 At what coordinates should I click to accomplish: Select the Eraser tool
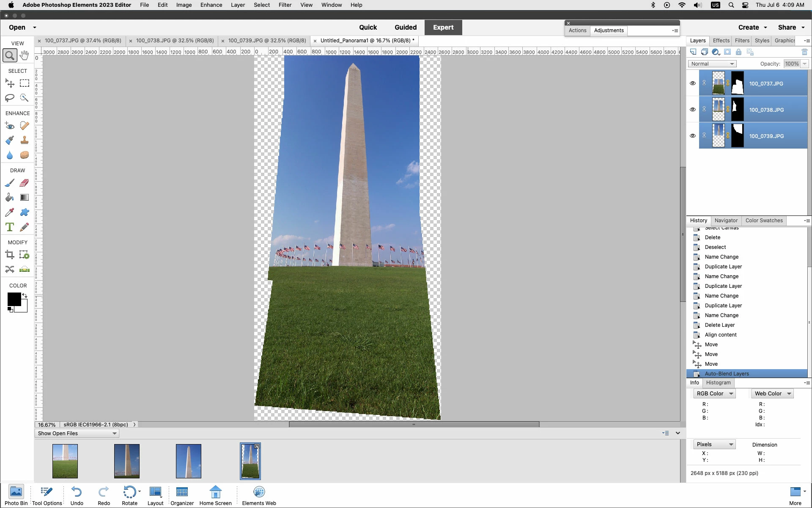tap(25, 183)
